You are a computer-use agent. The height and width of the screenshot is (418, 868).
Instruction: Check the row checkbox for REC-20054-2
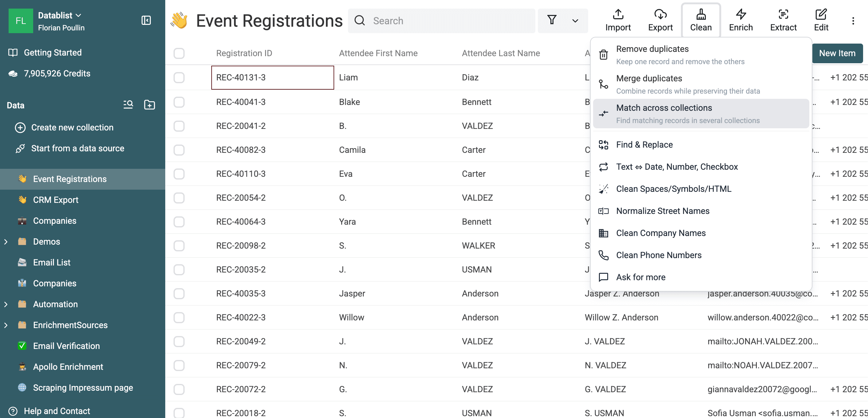coord(179,198)
